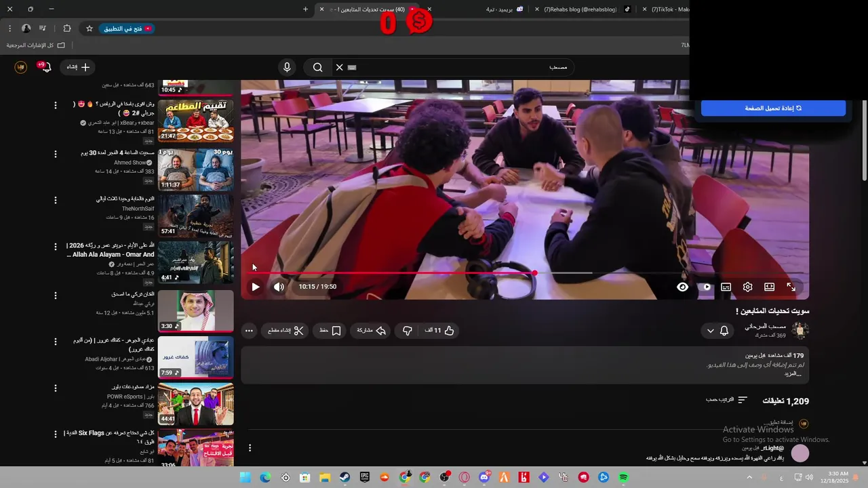Dislike the video with thumbs down
This screenshot has width=868, height=488.
(408, 331)
